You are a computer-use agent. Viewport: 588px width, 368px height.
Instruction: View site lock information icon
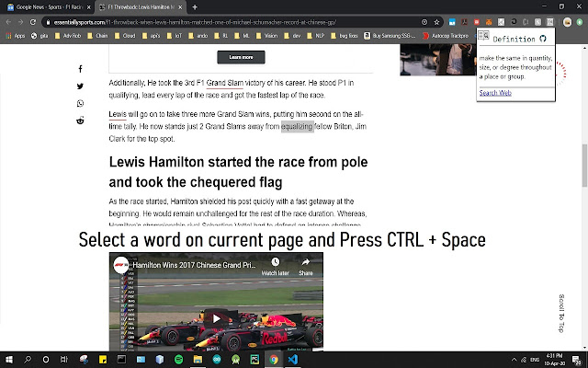(48, 22)
